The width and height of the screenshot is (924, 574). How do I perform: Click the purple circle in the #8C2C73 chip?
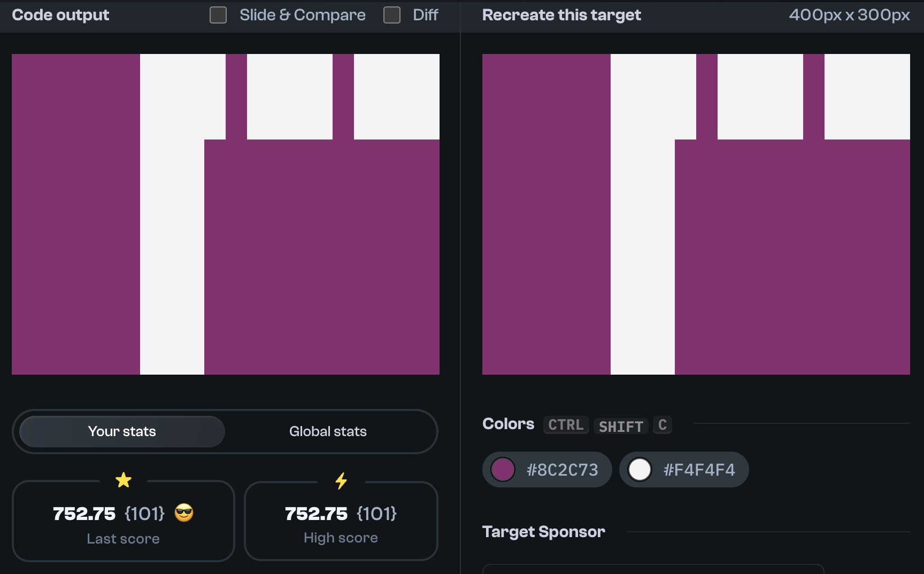[503, 469]
